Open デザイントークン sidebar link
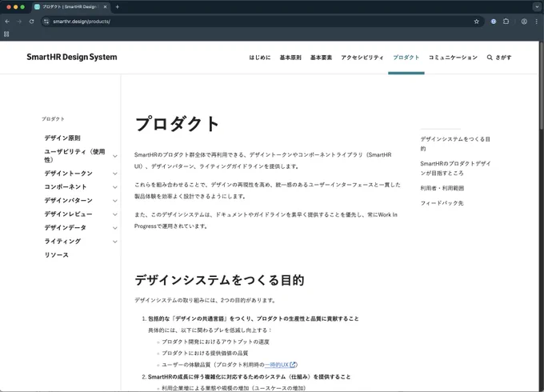This screenshot has width=544, height=392. pyautogui.click(x=68, y=173)
